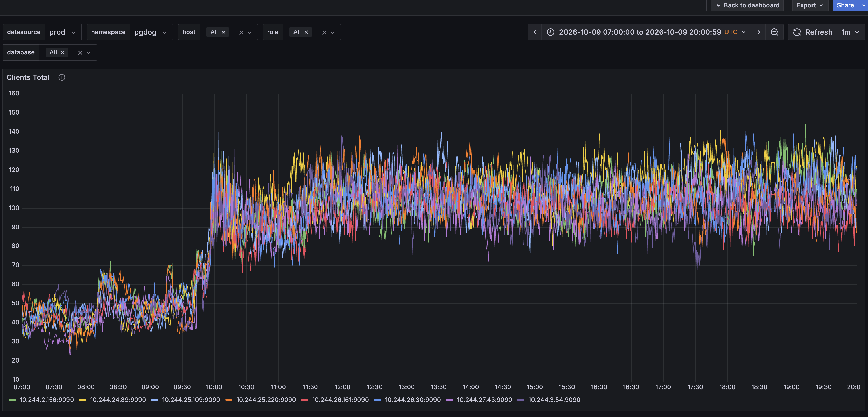
Task: Click the clock icon in time picker
Action: click(x=550, y=32)
